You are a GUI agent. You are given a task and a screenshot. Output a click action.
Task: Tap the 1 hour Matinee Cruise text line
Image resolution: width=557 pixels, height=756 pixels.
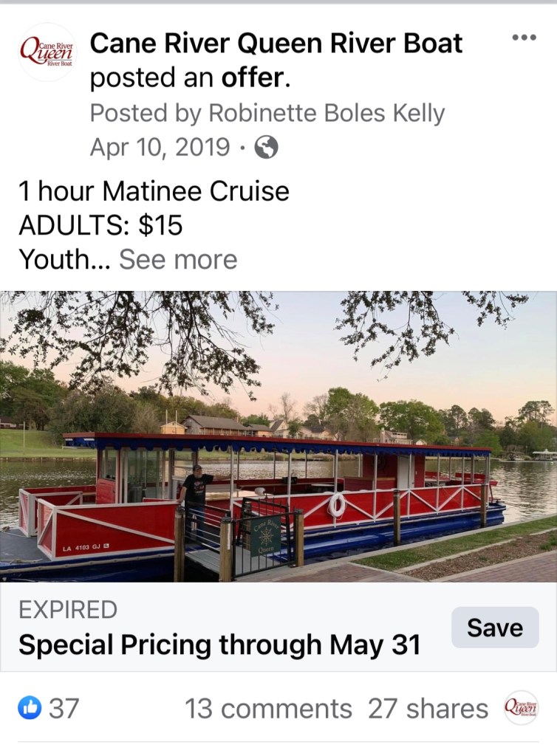pyautogui.click(x=154, y=192)
